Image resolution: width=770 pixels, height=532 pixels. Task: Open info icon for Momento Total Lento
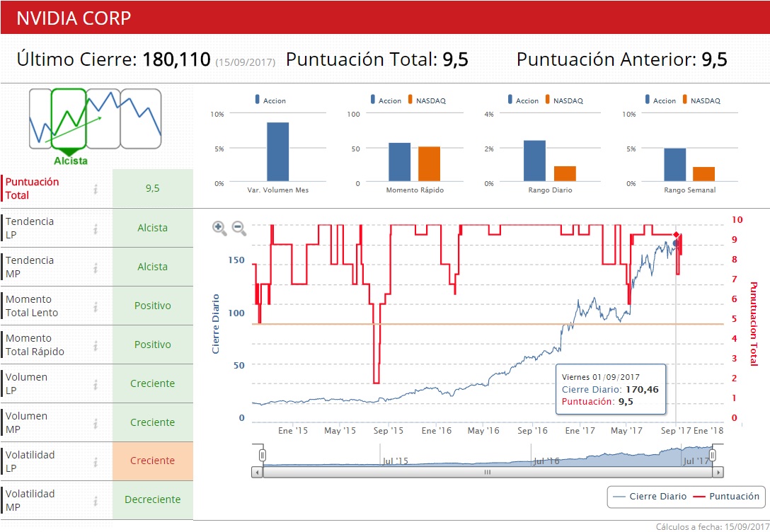[96, 307]
